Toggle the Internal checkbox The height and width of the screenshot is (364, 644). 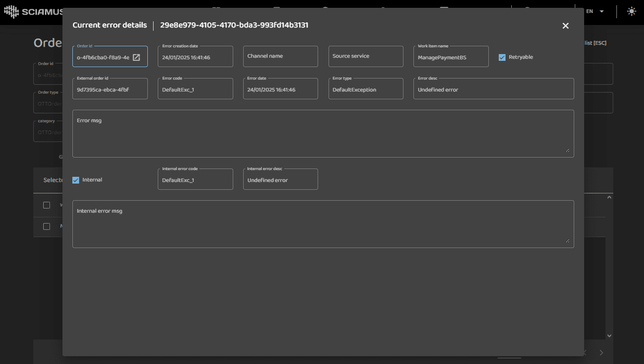point(76,180)
